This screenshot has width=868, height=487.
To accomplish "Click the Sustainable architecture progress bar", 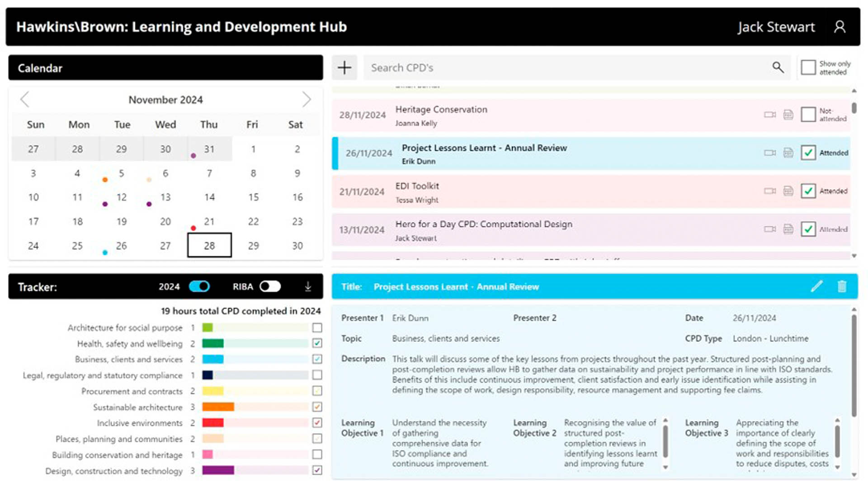I will pyautogui.click(x=255, y=407).
